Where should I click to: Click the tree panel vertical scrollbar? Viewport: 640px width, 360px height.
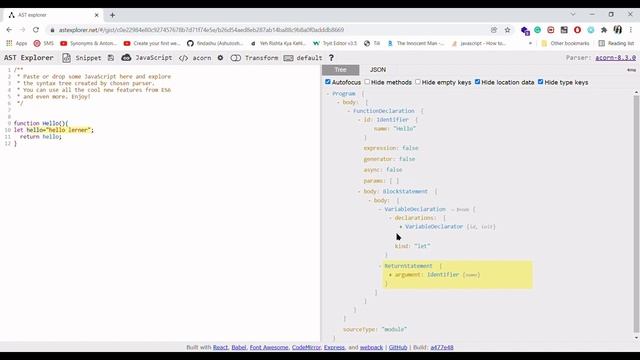(636, 214)
